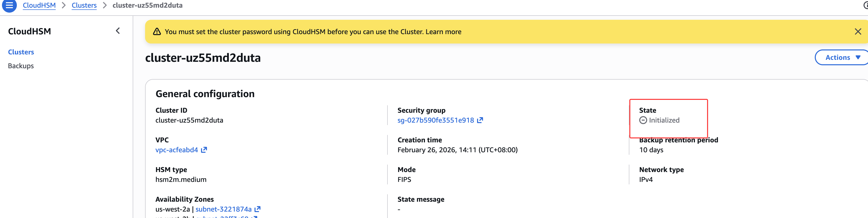Screen dimensions: 868x218
Task: Click the first breadcrumb chevron separator
Action: (x=64, y=5)
